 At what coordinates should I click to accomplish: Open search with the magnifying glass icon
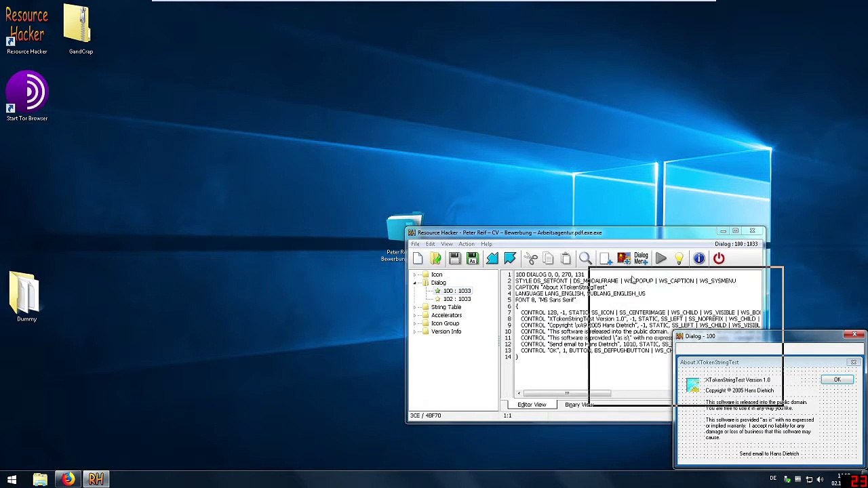pos(585,258)
